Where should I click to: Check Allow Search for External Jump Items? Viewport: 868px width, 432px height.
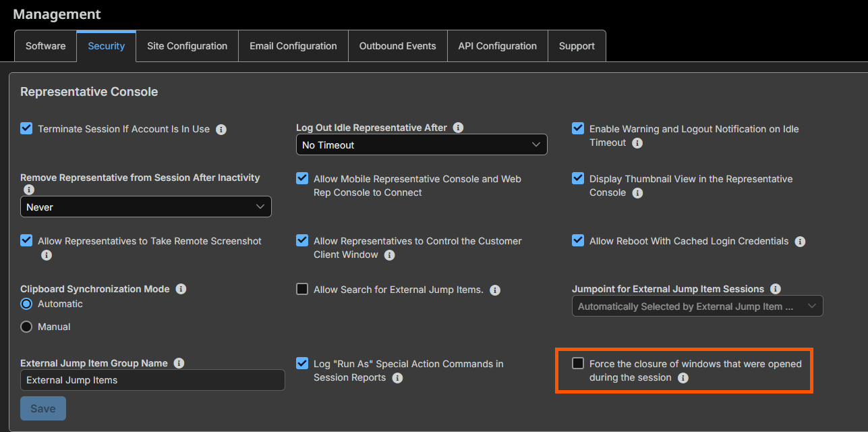pos(302,289)
